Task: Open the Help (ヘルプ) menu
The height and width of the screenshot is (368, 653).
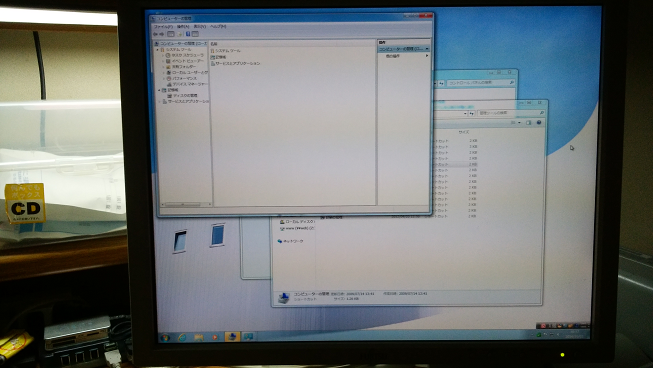Action: [x=218, y=27]
